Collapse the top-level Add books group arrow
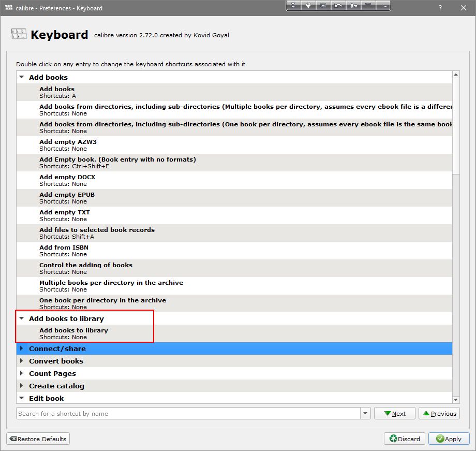The width and height of the screenshot is (476, 451). click(22, 77)
